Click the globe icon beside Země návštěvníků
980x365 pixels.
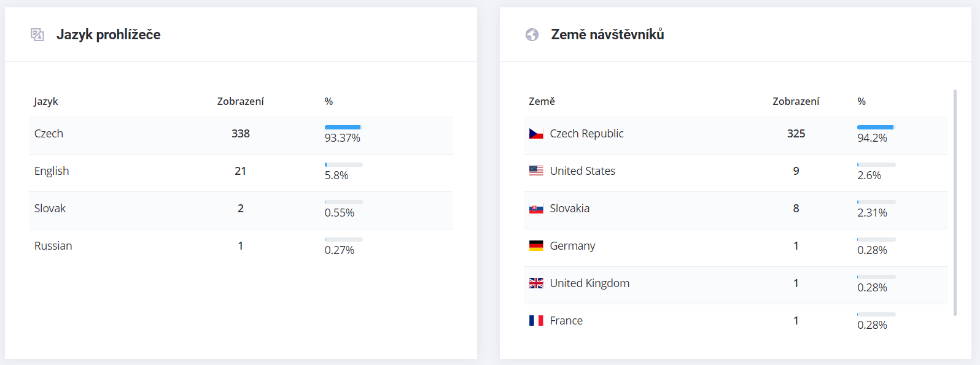[532, 35]
